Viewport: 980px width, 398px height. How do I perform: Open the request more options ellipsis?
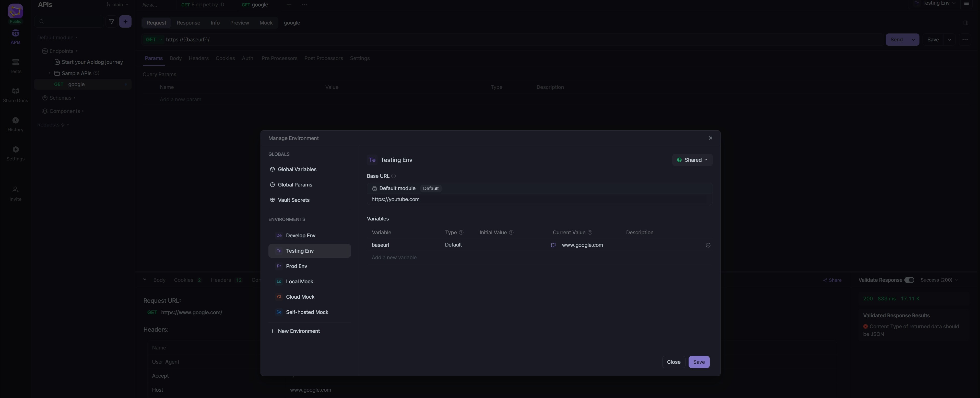point(965,40)
